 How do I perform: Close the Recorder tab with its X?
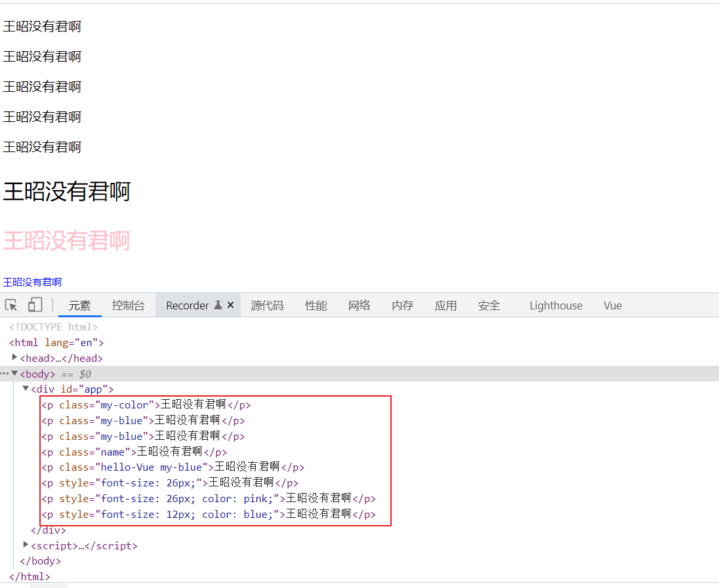231,305
